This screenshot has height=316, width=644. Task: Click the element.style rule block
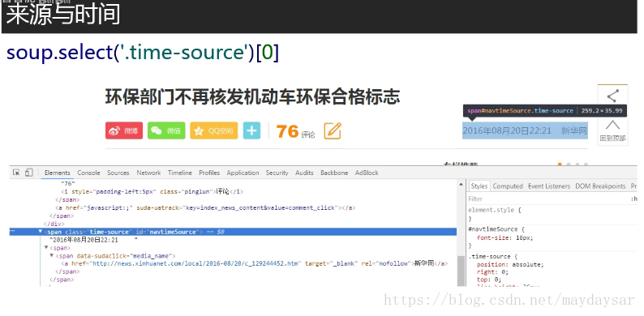pyautogui.click(x=495, y=214)
